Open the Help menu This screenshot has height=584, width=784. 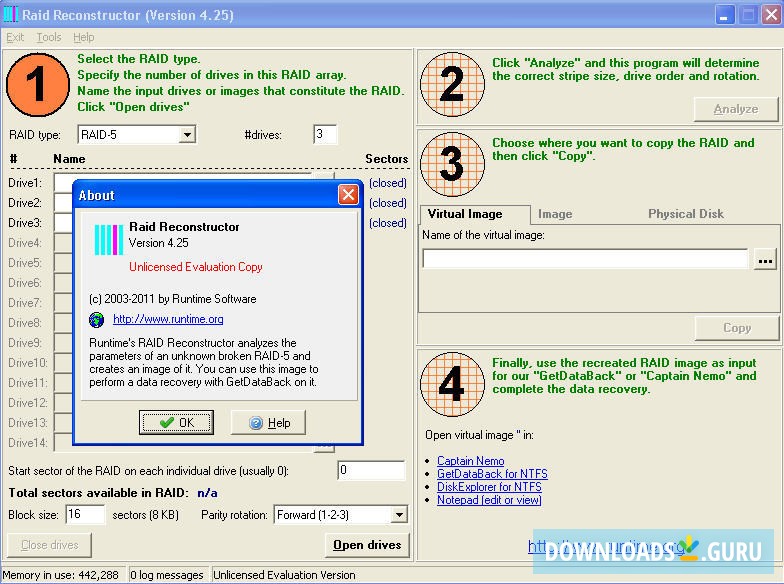click(x=84, y=38)
